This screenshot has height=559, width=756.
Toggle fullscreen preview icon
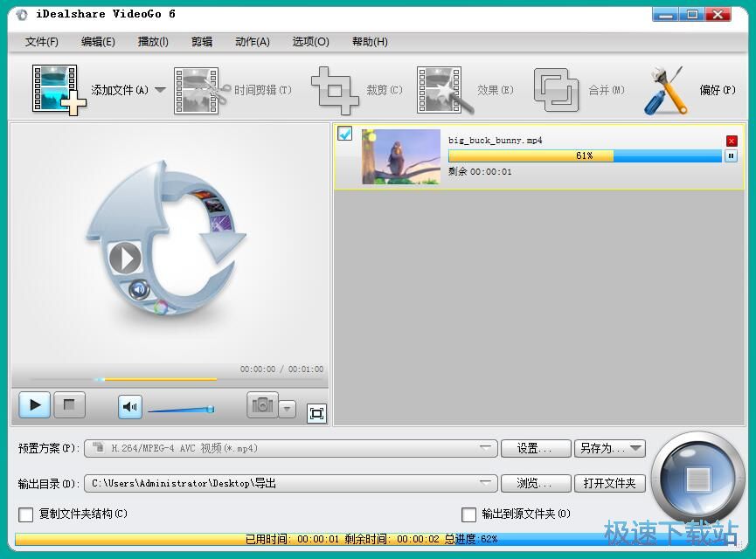pos(316,413)
